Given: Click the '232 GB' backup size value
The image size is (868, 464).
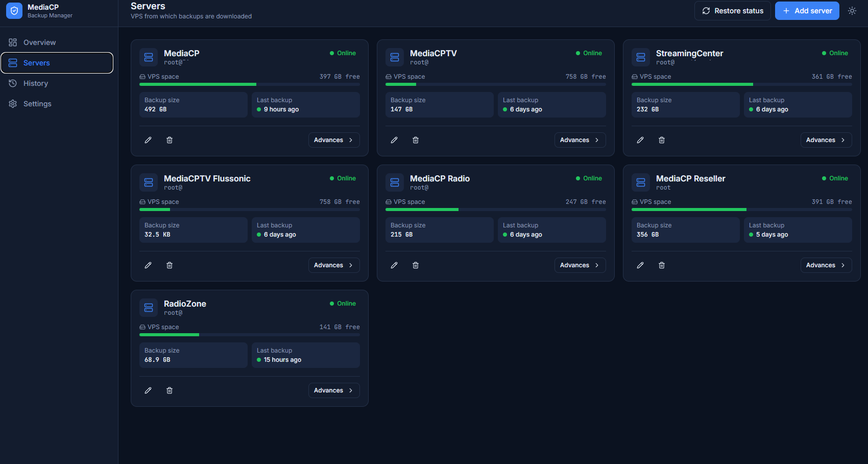Looking at the screenshot, I should click(x=648, y=109).
